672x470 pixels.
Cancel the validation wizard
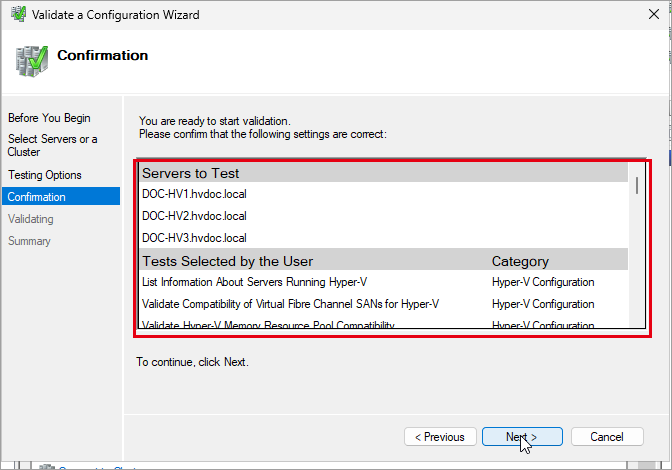607,437
